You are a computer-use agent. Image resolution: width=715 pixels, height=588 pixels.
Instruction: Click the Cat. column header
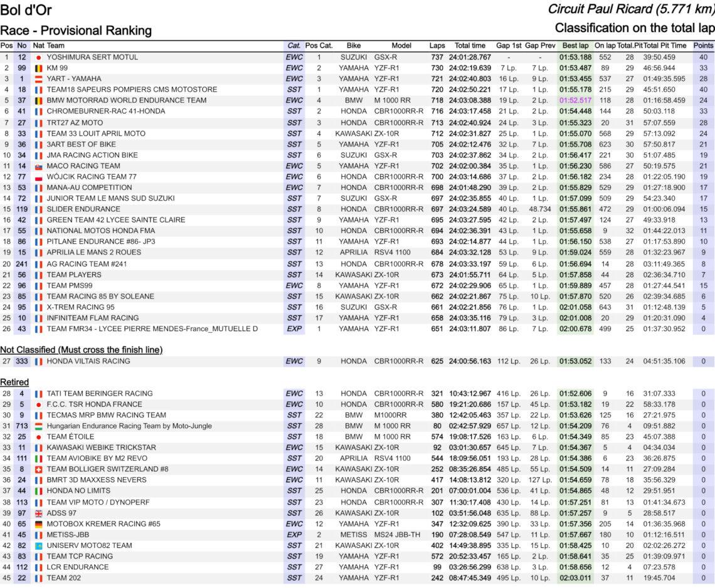point(294,46)
